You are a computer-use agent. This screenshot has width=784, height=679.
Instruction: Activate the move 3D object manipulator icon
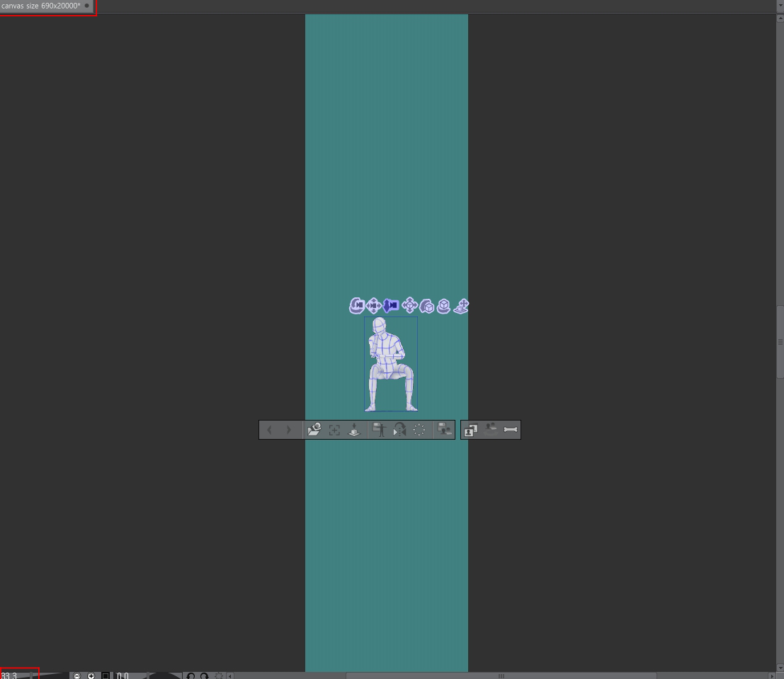click(x=409, y=305)
